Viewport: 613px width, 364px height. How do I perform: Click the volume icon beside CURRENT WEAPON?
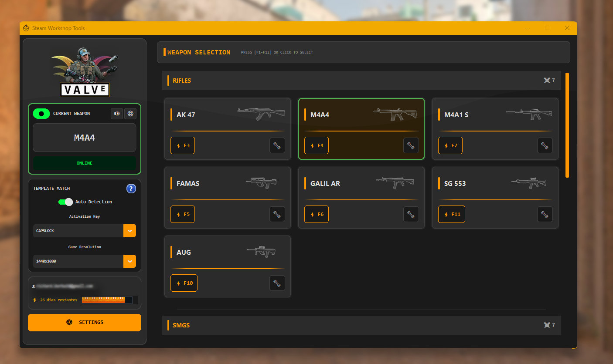pyautogui.click(x=116, y=114)
